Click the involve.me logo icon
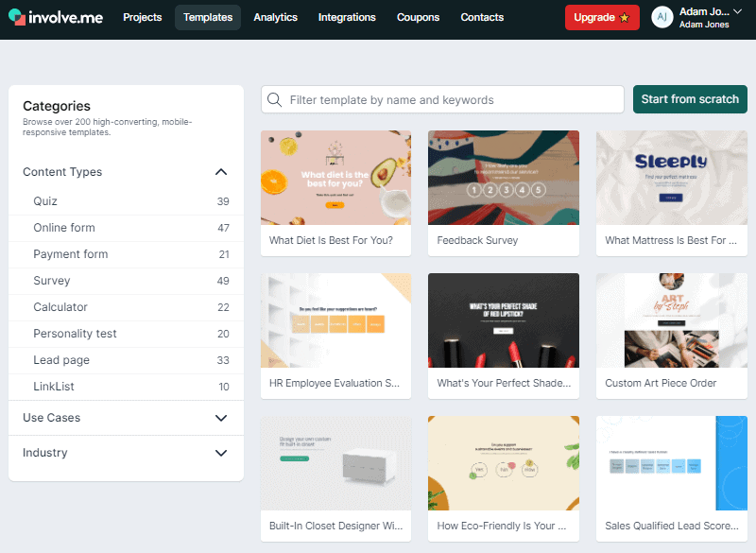The image size is (756, 553). pos(17,17)
